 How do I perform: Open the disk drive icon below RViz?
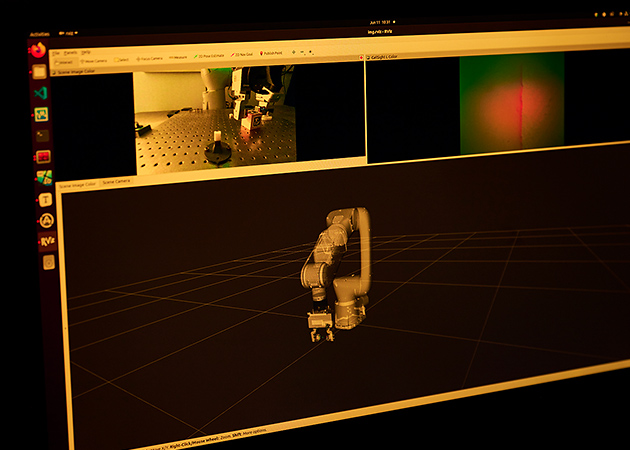click(49, 263)
